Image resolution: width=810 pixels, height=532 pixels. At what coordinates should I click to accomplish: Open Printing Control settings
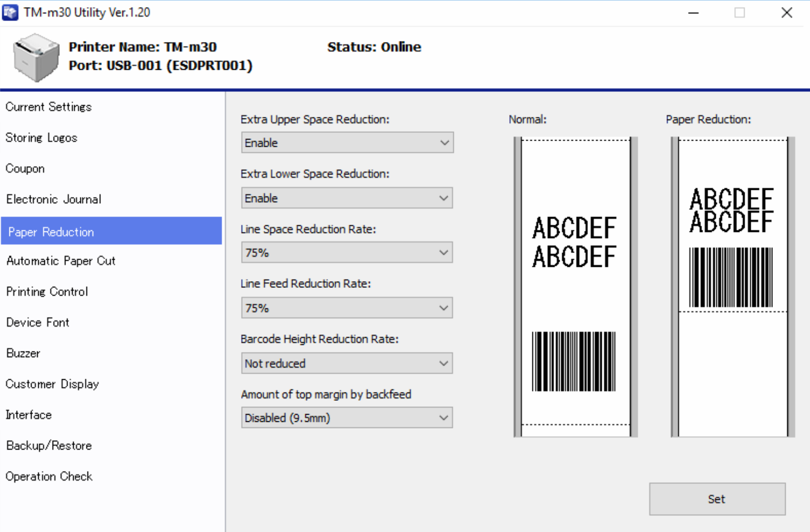(47, 292)
